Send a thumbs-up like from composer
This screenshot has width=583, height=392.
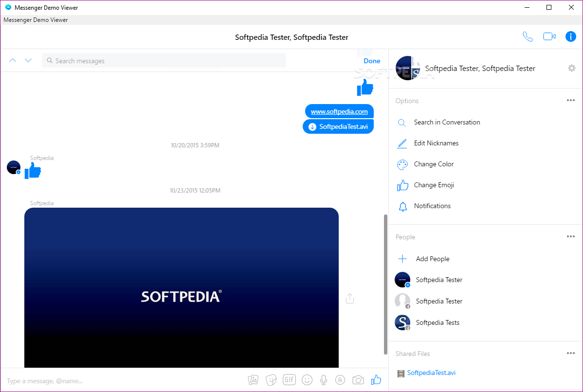pos(376,379)
